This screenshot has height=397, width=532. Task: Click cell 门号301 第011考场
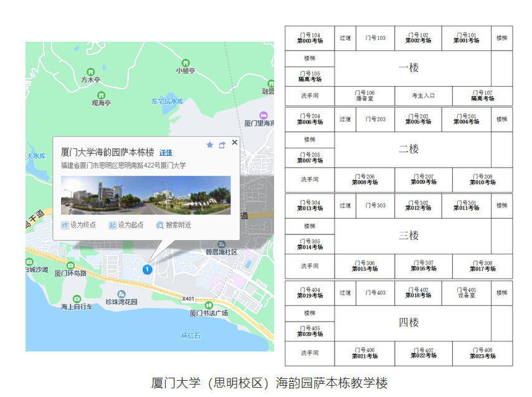tap(467, 206)
